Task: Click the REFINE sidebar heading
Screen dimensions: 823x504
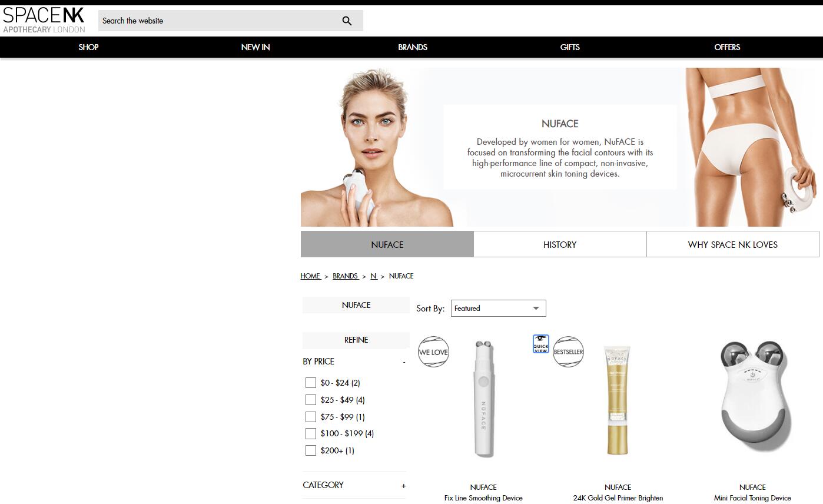Action: [x=356, y=340]
